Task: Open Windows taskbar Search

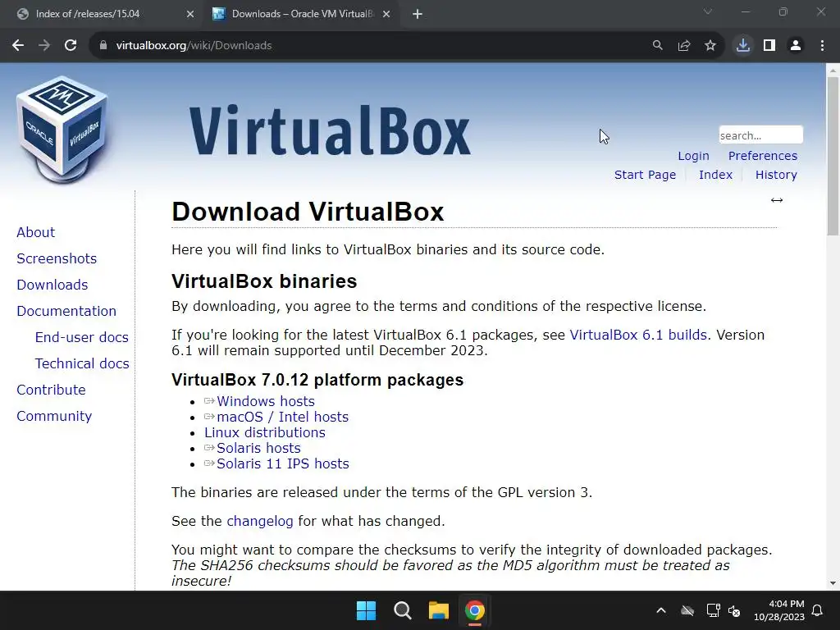Action: pos(402,610)
